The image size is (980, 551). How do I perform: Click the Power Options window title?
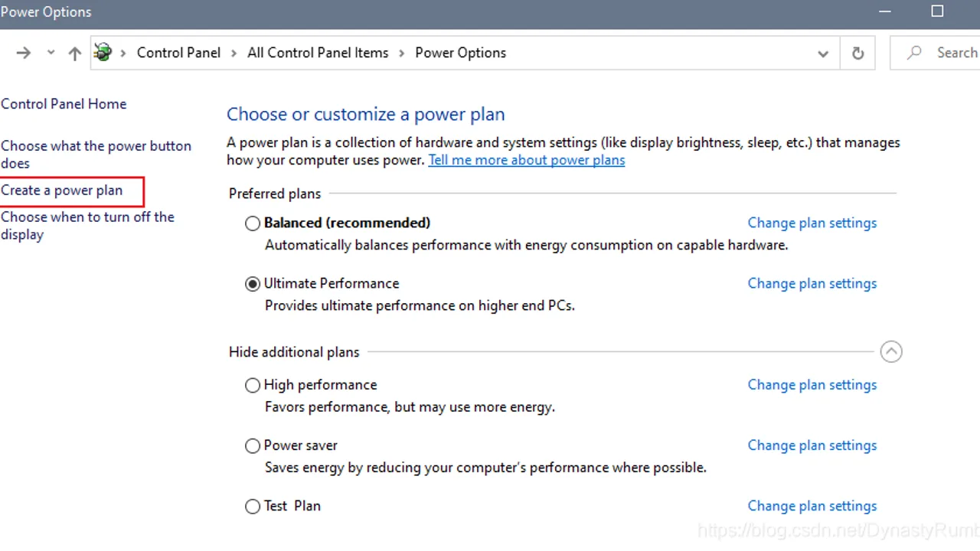(46, 11)
